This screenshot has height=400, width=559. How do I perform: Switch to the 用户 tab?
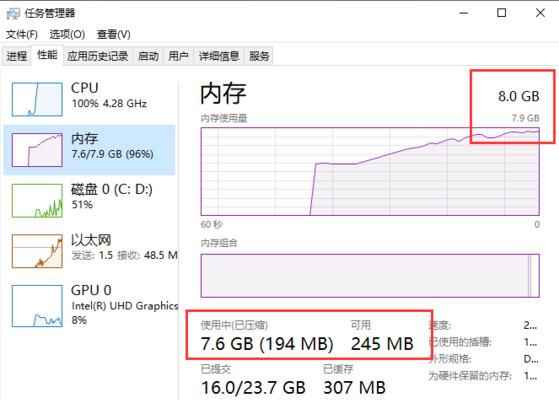tap(178, 56)
